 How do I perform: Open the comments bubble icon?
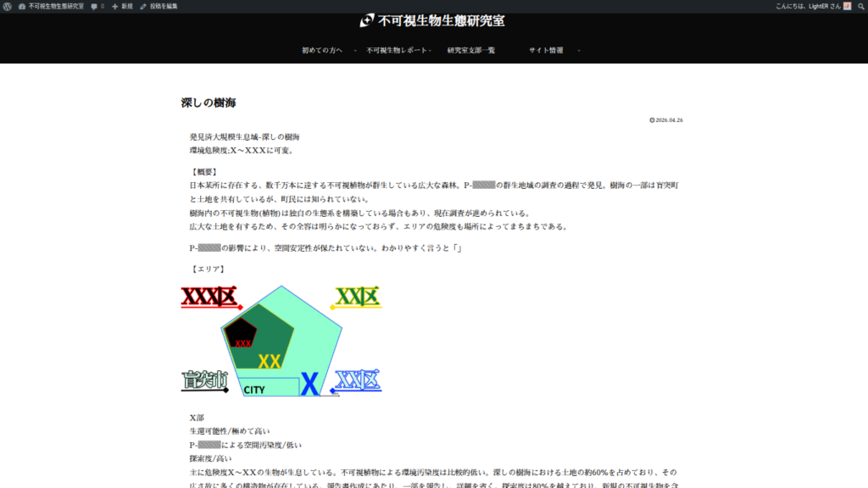pyautogui.click(x=94, y=6)
